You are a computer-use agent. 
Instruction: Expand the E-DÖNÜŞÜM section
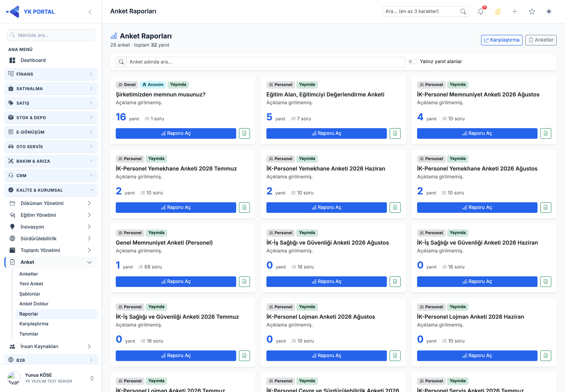[51, 132]
